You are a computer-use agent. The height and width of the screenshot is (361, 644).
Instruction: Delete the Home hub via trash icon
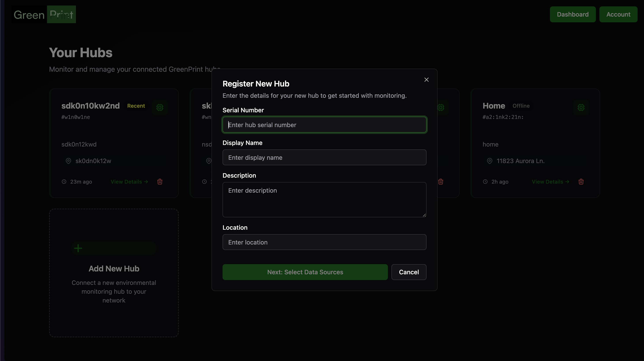581,182
